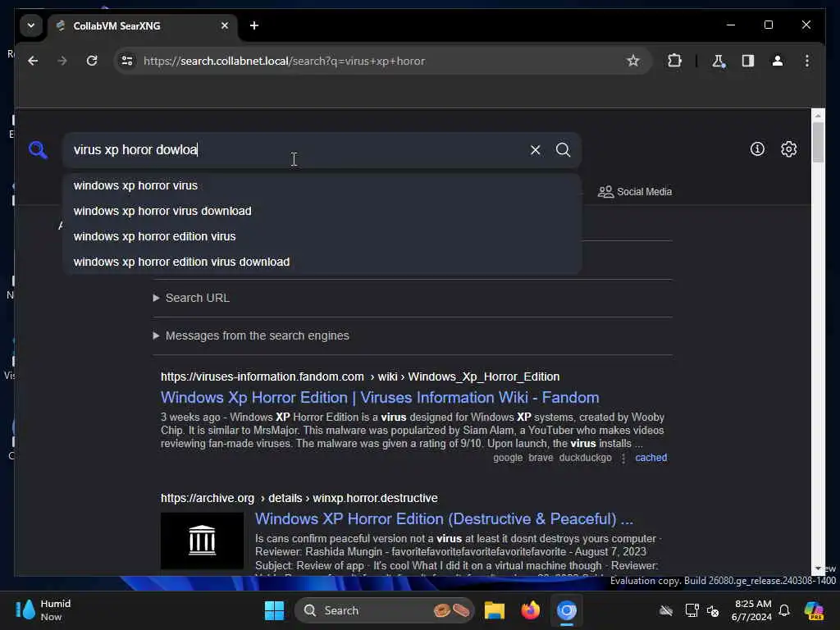
Task: Open the Windows Start menu
Action: pos(274,610)
